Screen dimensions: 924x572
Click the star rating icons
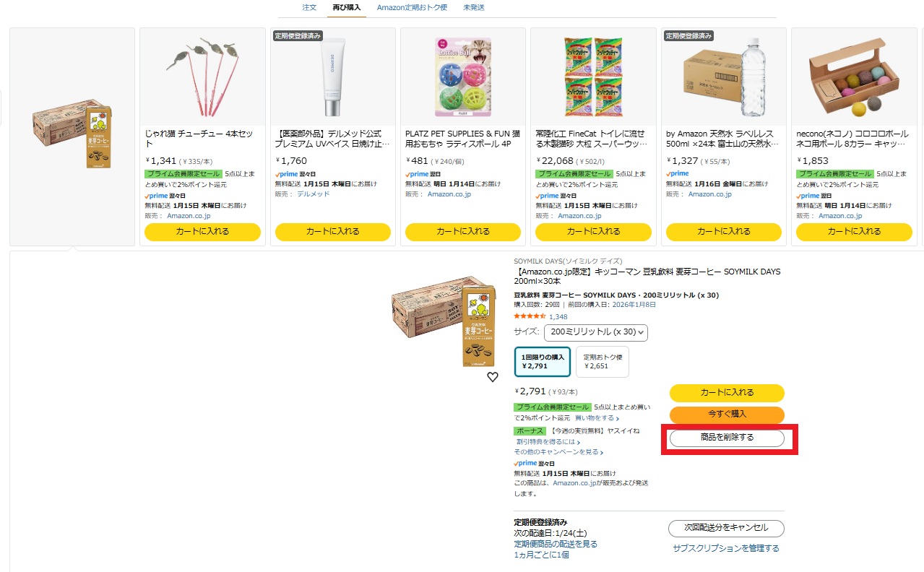(530, 316)
